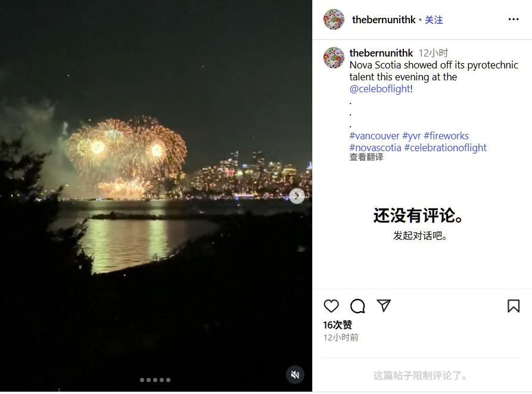Image resolution: width=532 pixels, height=394 pixels.
Task: Save post with the bookmark icon
Action: (x=514, y=306)
